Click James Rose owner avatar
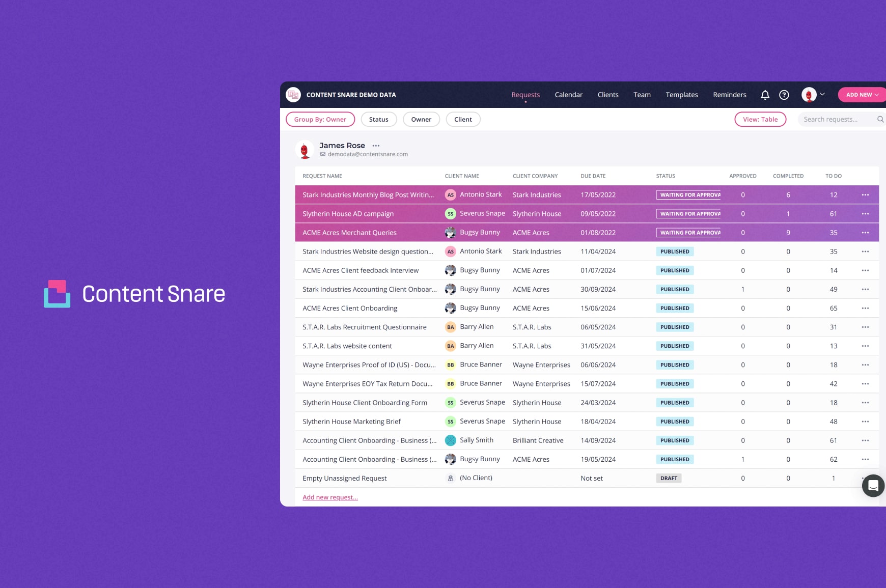 click(x=304, y=150)
